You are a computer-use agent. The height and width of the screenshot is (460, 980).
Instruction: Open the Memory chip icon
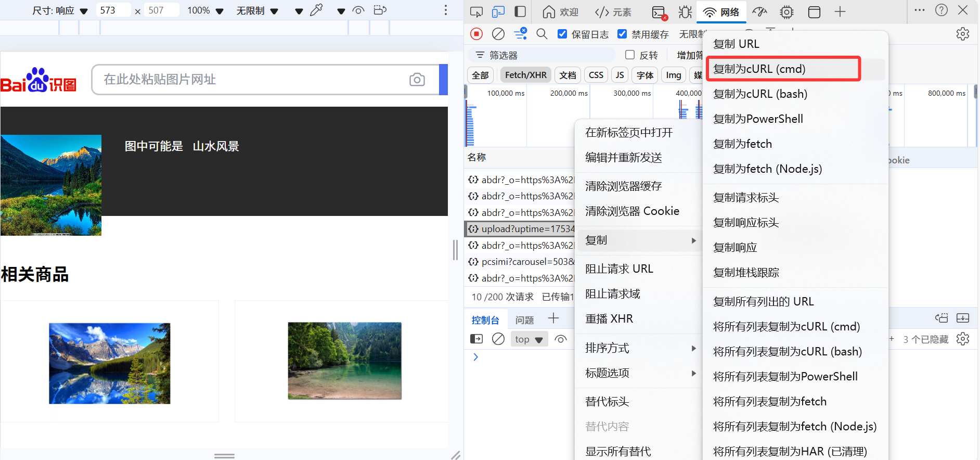[786, 11]
